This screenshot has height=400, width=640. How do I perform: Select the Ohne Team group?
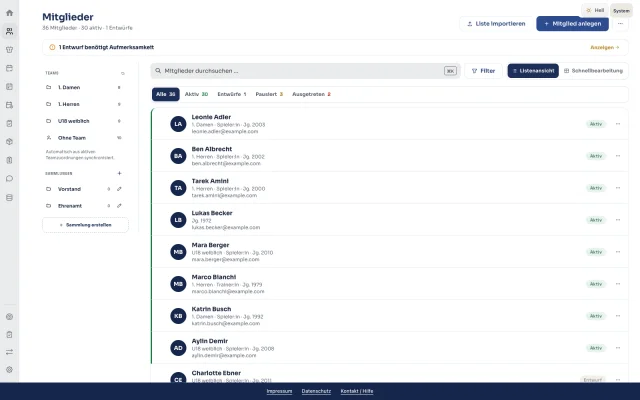[x=84, y=138]
